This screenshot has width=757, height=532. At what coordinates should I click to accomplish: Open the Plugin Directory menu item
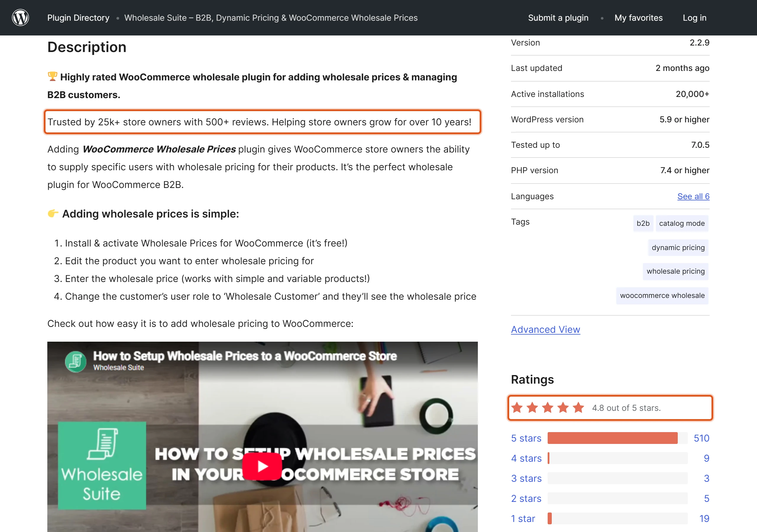click(x=78, y=18)
